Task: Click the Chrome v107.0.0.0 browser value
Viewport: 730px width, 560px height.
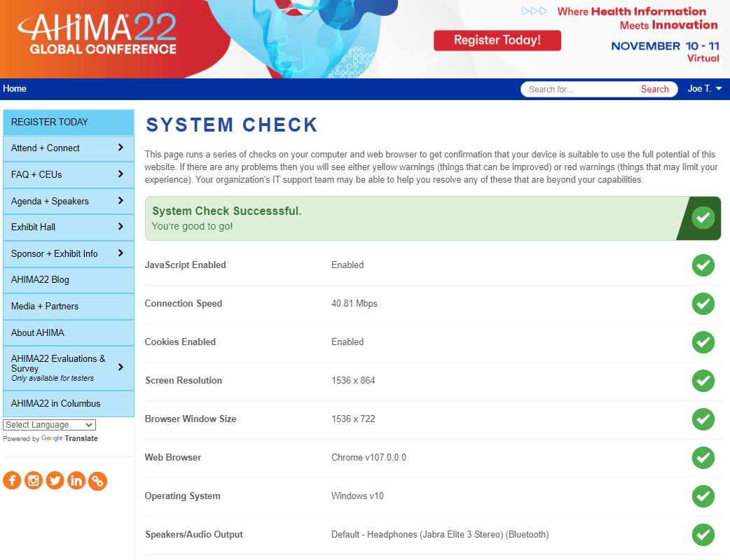Action: pos(369,458)
